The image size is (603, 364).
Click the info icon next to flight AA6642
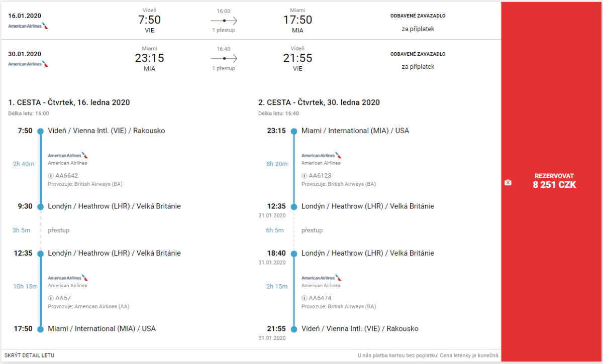[51, 176]
